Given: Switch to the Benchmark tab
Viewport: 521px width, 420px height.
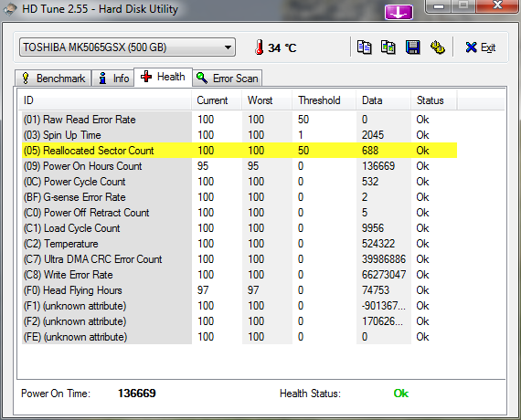Looking at the screenshot, I should point(53,79).
